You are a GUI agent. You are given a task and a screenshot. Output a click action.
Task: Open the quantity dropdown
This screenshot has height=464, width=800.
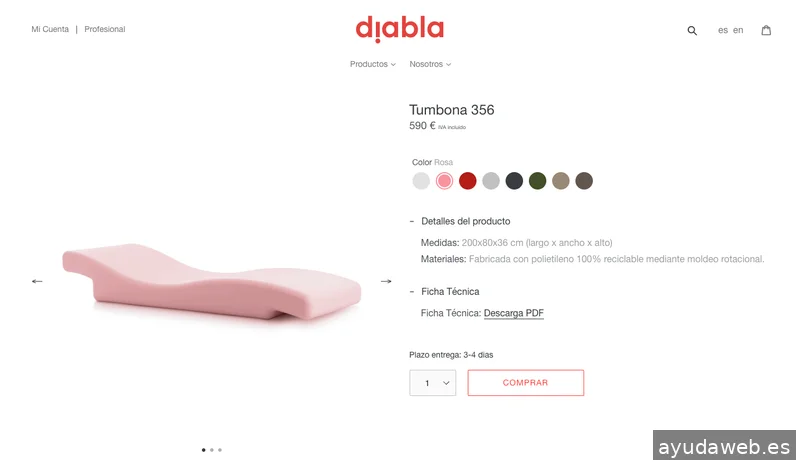click(432, 383)
